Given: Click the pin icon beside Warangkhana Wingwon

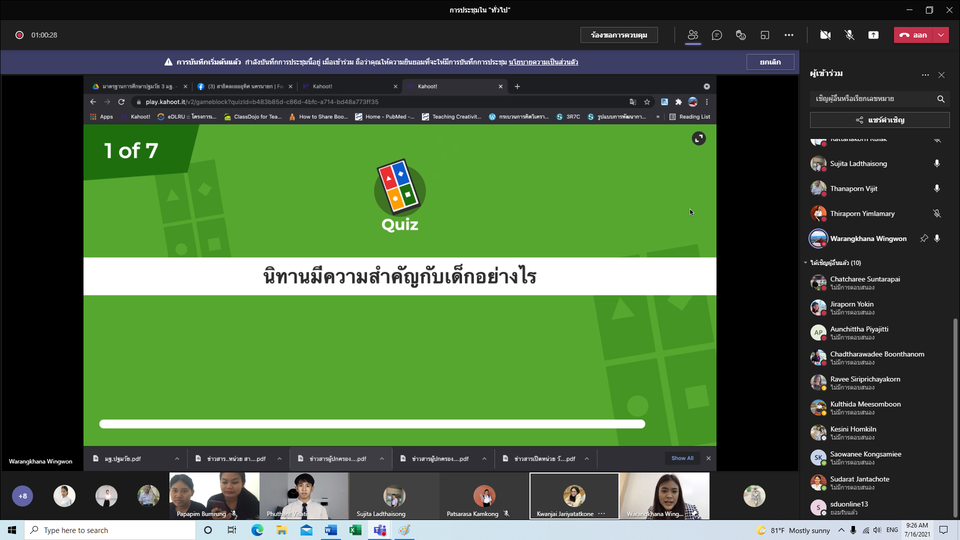Looking at the screenshot, I should pos(924,239).
